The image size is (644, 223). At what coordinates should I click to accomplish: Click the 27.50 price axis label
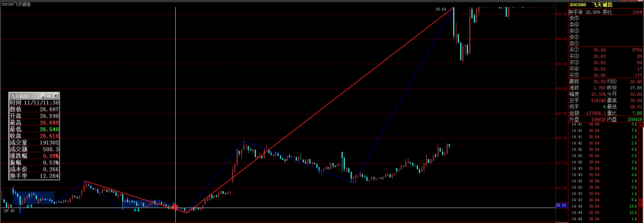[562, 163]
